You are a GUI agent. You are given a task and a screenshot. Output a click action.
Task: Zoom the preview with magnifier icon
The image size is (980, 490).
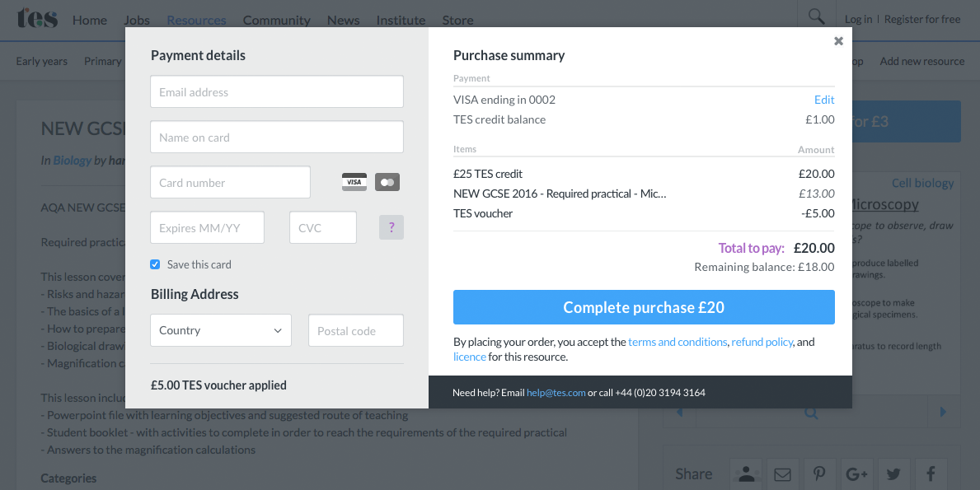coord(811,413)
